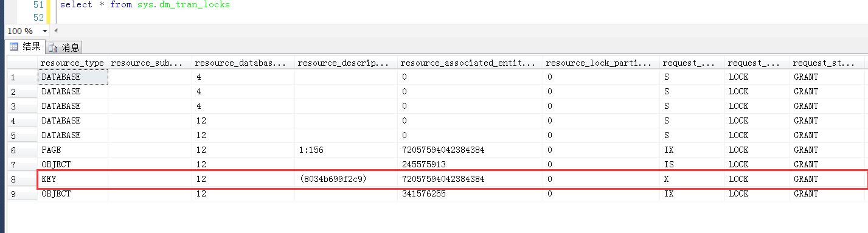Screen dimensions: 868x233
Task: Click the select query text on line 51
Action: (x=145, y=5)
